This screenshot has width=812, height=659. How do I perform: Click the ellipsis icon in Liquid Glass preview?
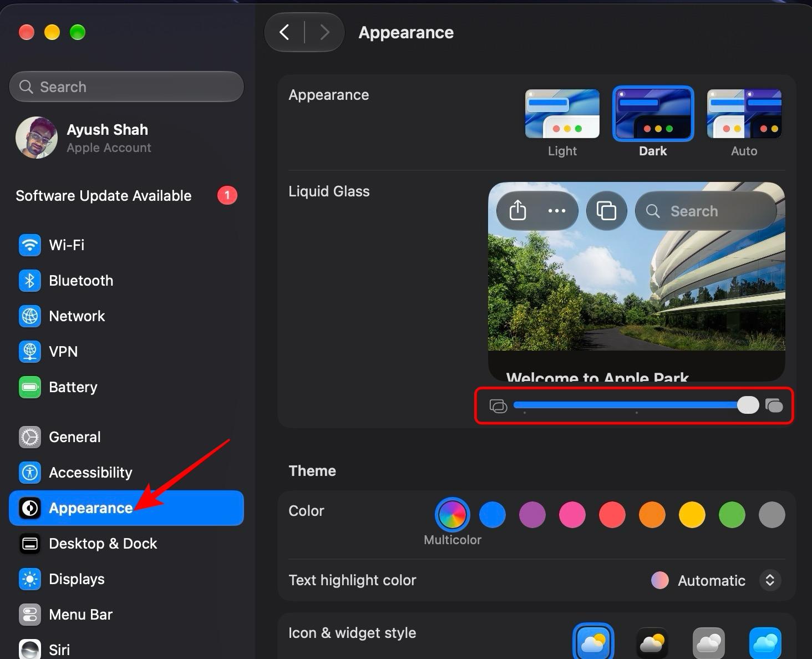point(557,211)
